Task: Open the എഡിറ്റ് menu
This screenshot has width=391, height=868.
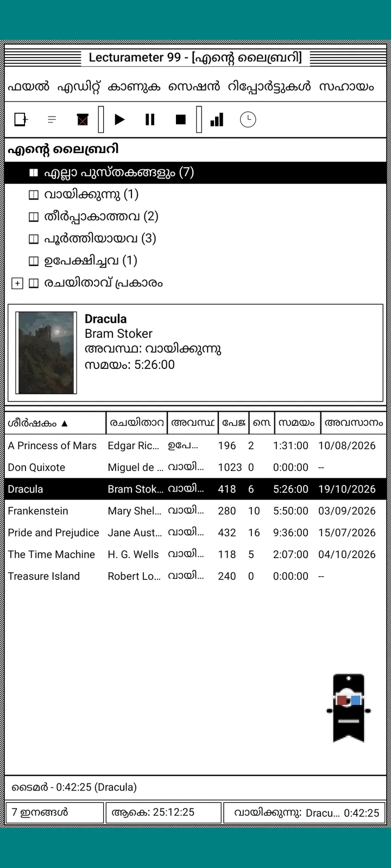Action: [x=79, y=86]
